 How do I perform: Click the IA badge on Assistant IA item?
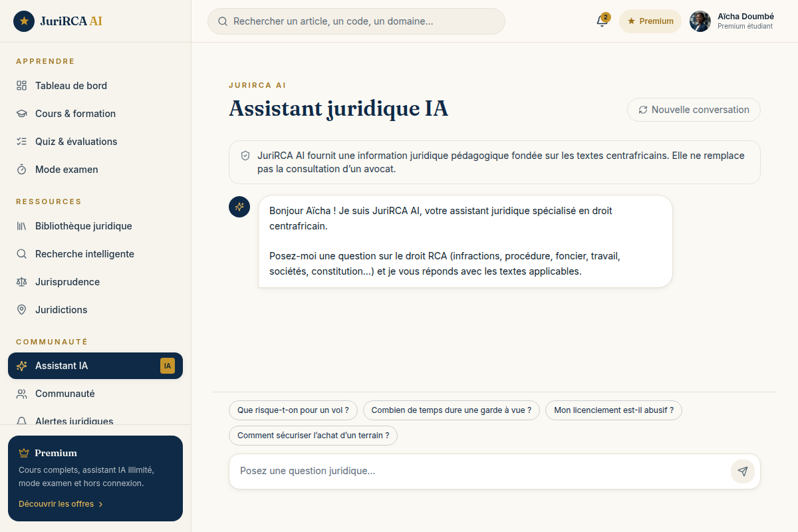pos(168,366)
